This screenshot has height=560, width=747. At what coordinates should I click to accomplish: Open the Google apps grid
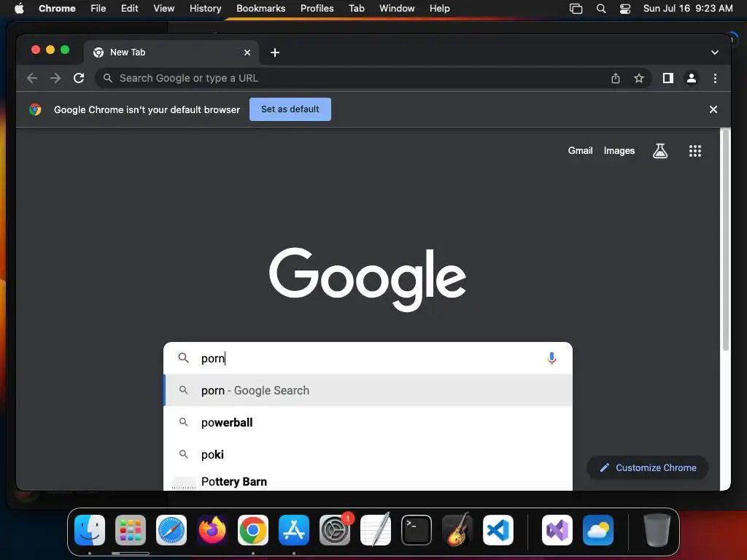(694, 151)
